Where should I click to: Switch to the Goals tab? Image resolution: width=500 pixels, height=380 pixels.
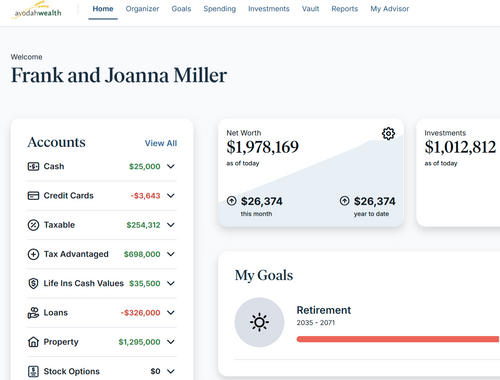click(x=181, y=9)
